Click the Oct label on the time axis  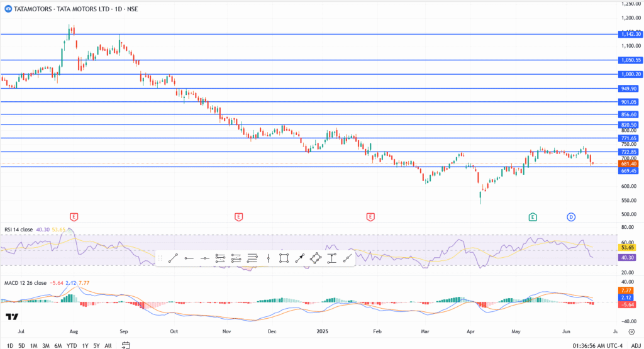pos(174,331)
